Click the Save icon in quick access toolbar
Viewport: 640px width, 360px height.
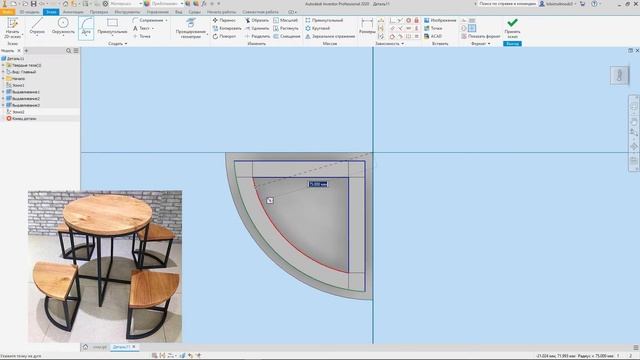pyautogui.click(x=33, y=4)
